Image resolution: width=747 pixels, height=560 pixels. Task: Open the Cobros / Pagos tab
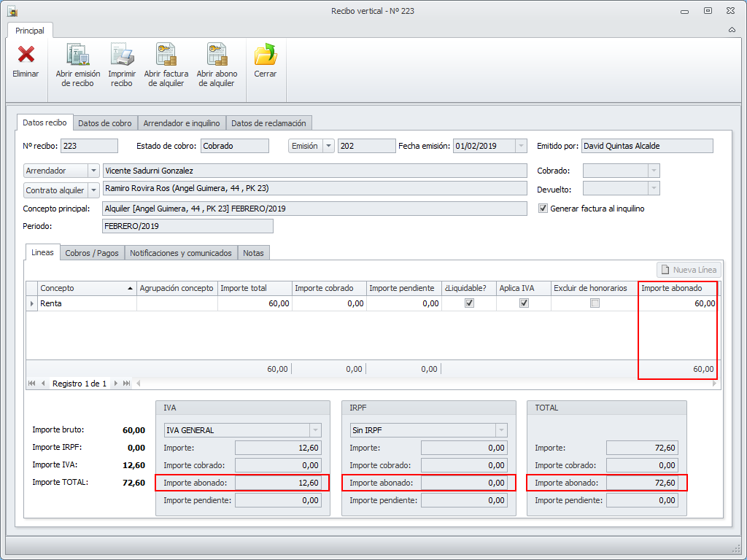(92, 253)
